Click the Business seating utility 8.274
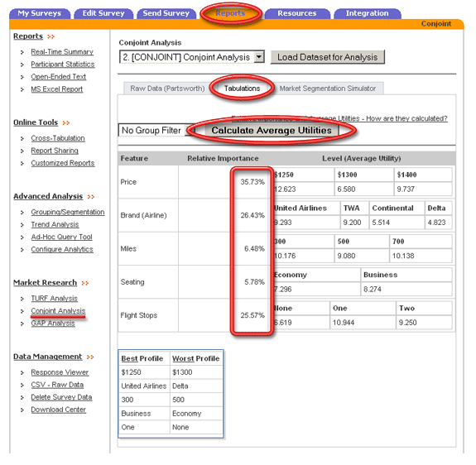This screenshot has height=465, width=476. [x=373, y=290]
